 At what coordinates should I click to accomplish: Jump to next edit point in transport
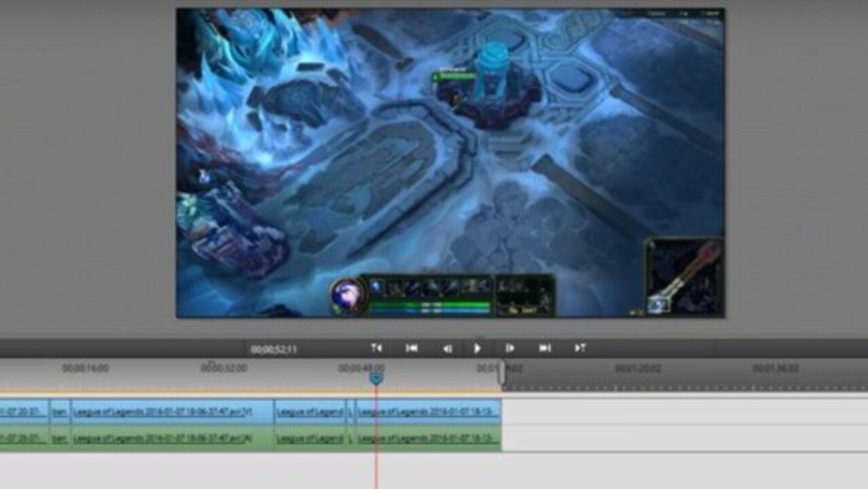click(x=580, y=348)
